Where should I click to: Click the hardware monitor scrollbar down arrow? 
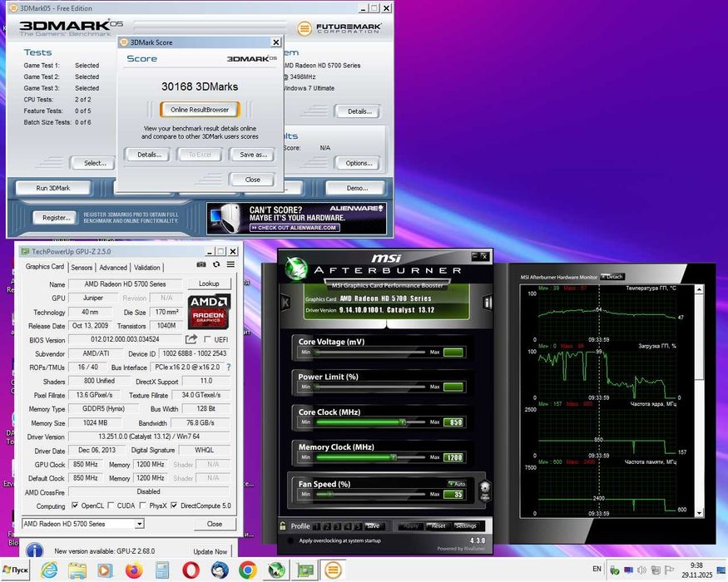(700, 513)
